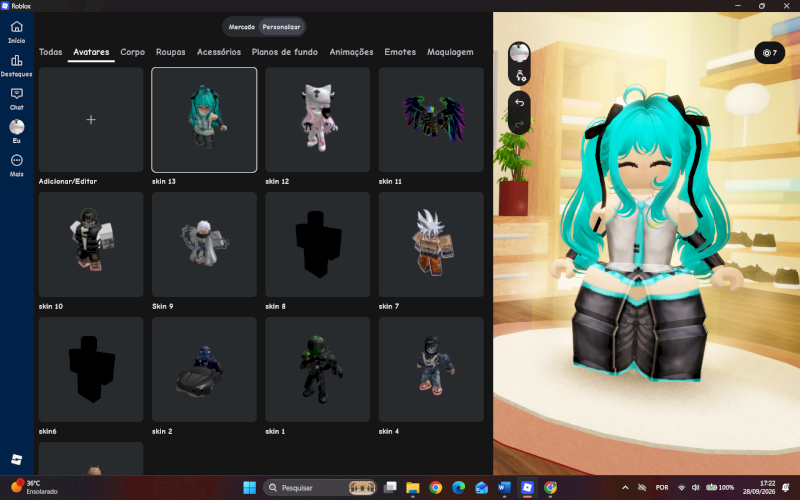Select the Personalizar toggle
Screen dimensions: 800x500
pyautogui.click(x=281, y=27)
